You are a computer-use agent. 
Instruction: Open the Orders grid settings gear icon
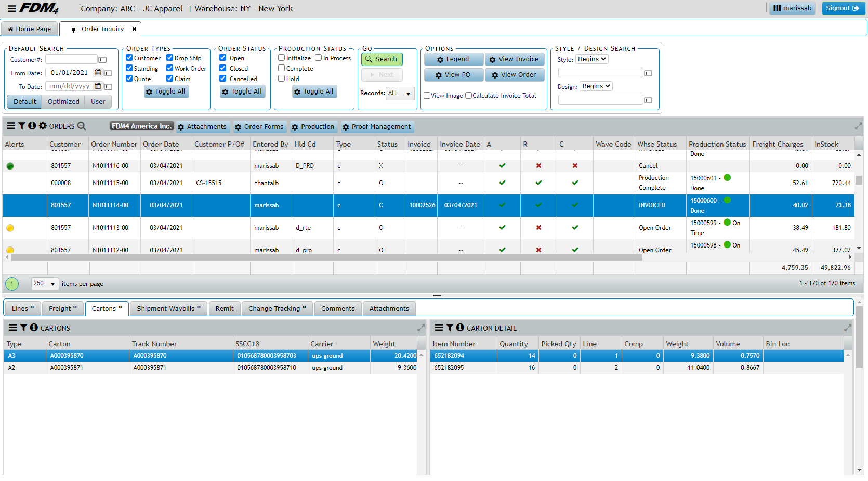pos(43,126)
